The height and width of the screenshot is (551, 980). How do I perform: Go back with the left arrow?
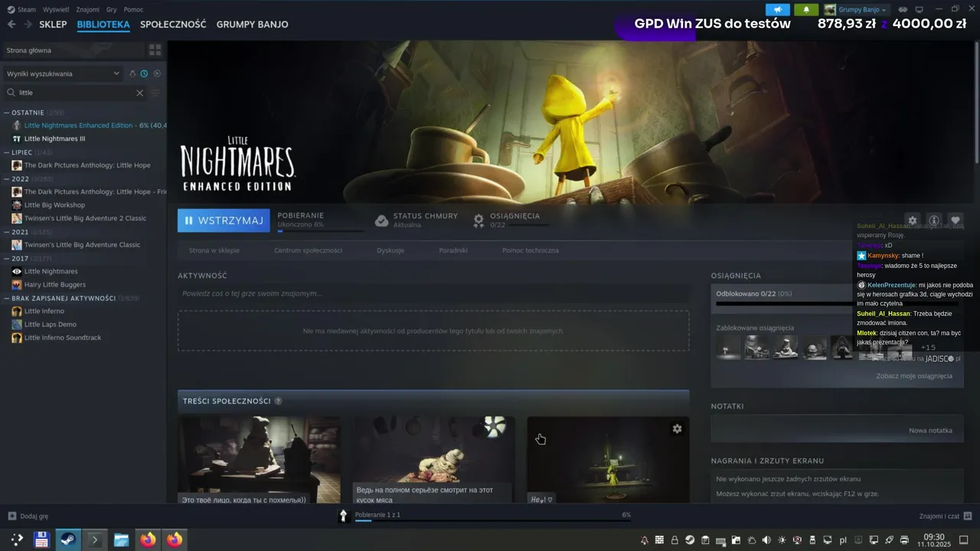pos(11,24)
